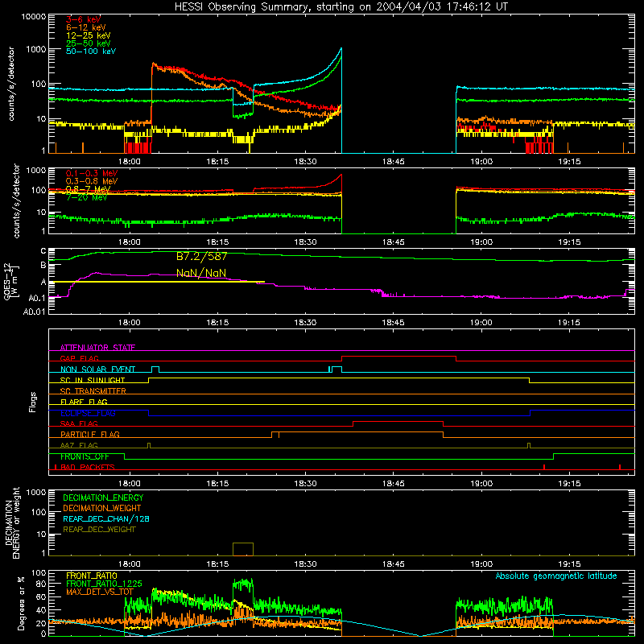
Task: Click the SAA_FLAG label
Action: coord(79,423)
